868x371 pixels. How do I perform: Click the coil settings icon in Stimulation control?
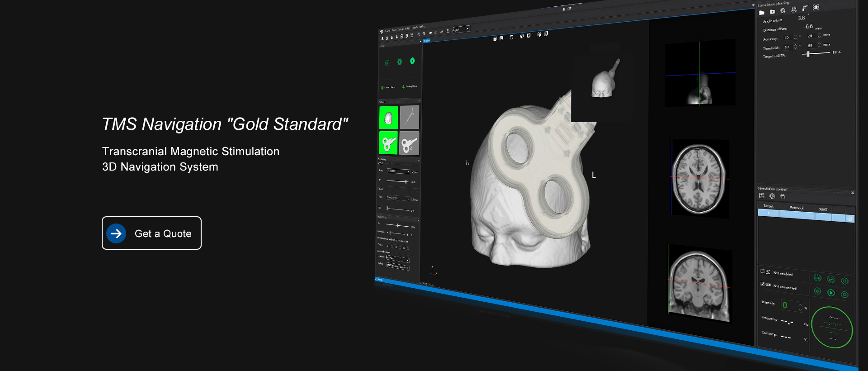tap(772, 196)
